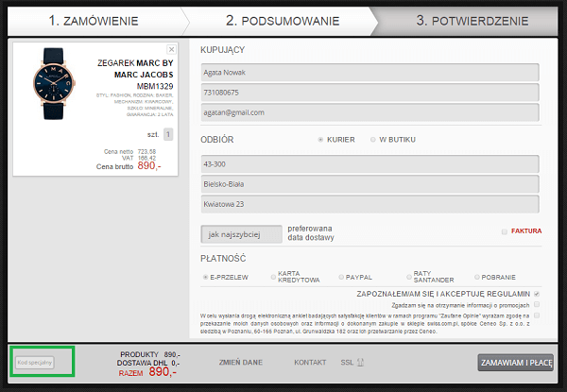Toggle the accept Regulamin checkbox
This screenshot has width=567, height=392.
point(537,294)
